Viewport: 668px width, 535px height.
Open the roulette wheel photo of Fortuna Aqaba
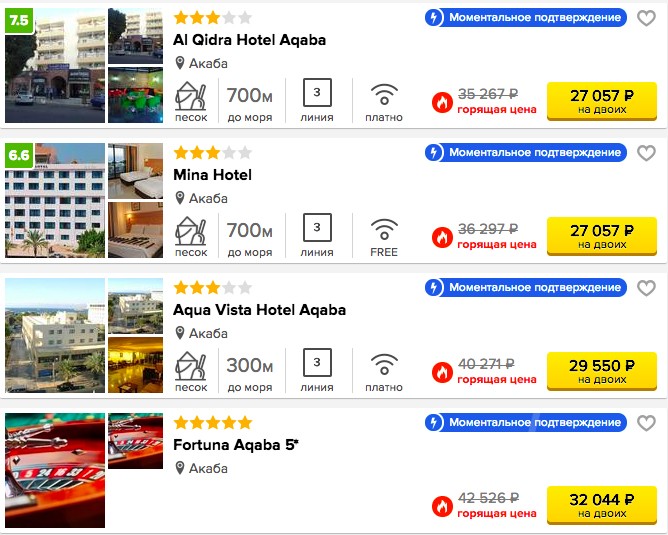click(55, 470)
